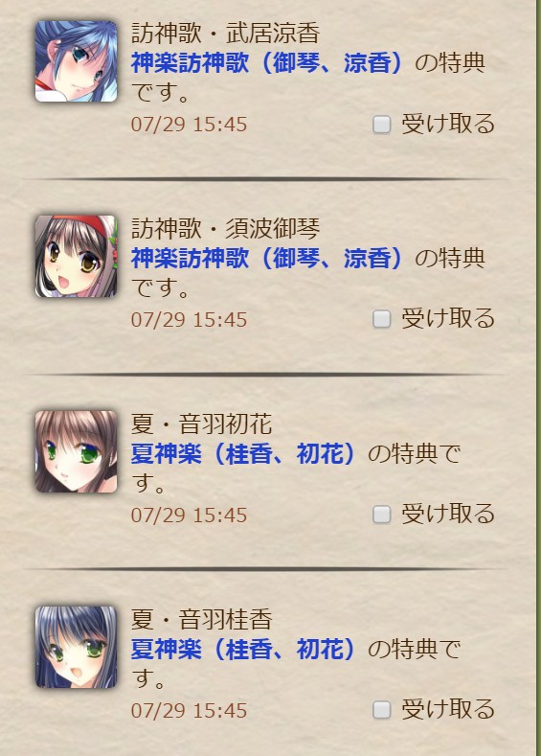541x756 pixels.
Task: Click the 受け取る label for 武居涼香
Action: (448, 124)
